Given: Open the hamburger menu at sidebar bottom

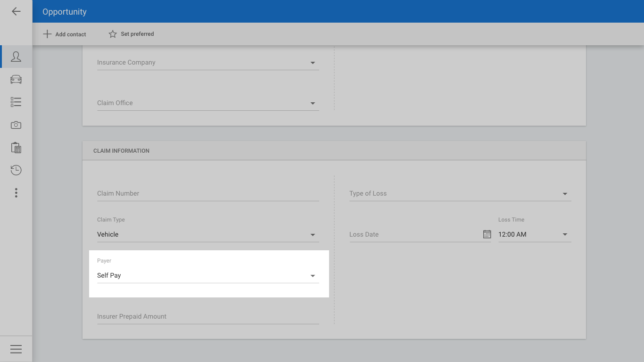Looking at the screenshot, I should pyautogui.click(x=16, y=349).
